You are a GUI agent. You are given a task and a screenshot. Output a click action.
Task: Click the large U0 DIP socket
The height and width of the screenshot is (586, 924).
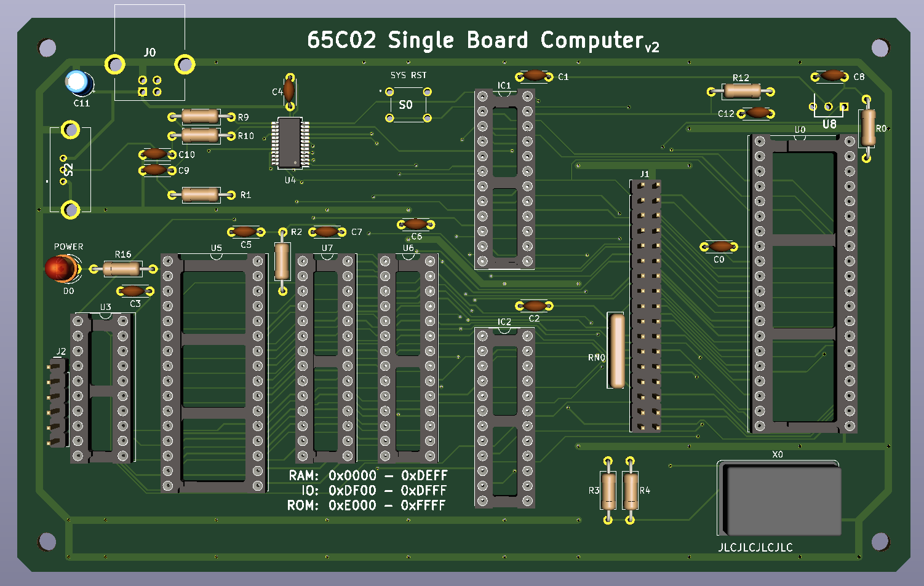tap(804, 283)
